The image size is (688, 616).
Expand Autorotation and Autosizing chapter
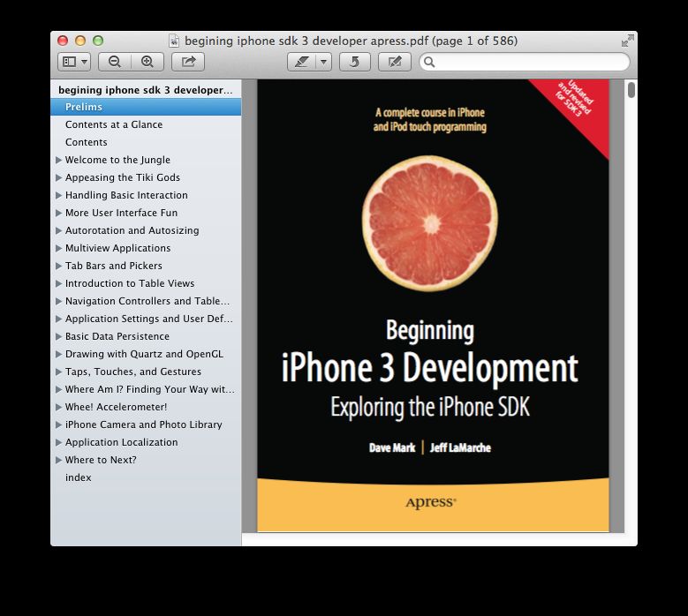pos(58,230)
